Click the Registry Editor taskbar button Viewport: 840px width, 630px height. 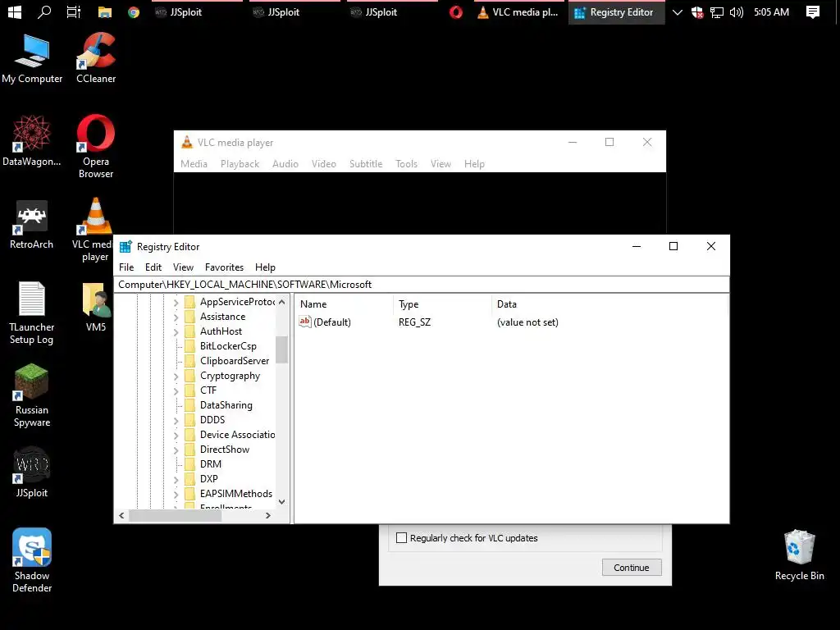617,12
